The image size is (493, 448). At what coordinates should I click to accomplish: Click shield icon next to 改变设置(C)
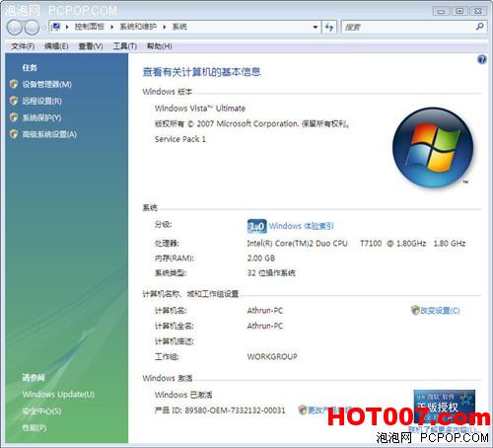pyautogui.click(x=415, y=310)
